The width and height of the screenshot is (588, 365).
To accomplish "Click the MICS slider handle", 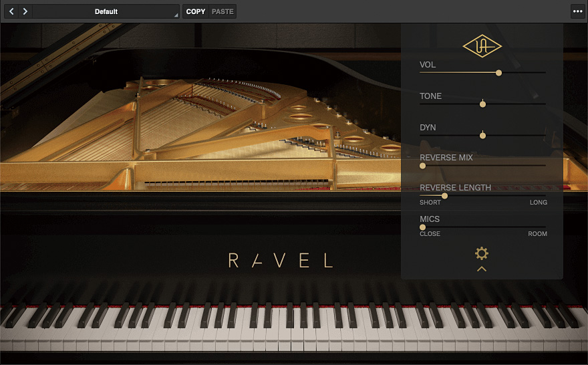I will coord(422,227).
